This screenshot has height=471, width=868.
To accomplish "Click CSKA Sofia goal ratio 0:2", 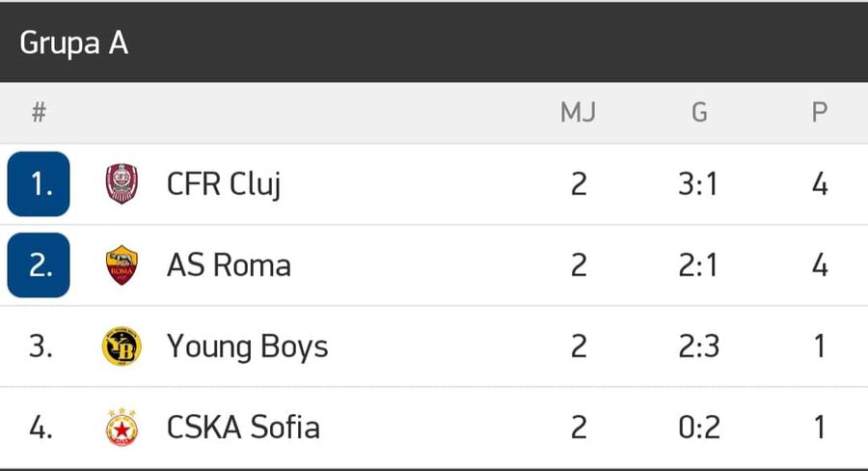I will click(700, 428).
